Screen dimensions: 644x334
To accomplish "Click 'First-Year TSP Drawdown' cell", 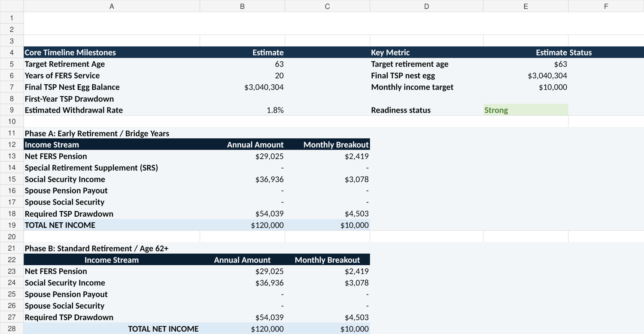I will click(x=112, y=98).
